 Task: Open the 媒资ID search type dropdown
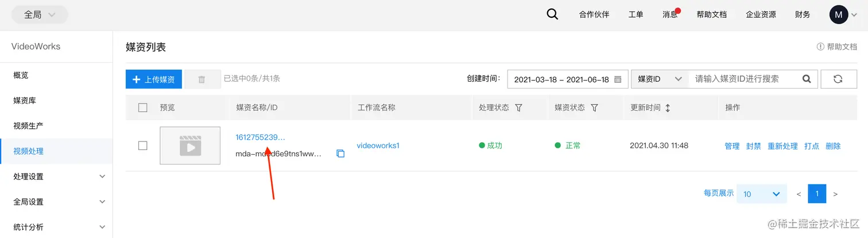click(660, 79)
